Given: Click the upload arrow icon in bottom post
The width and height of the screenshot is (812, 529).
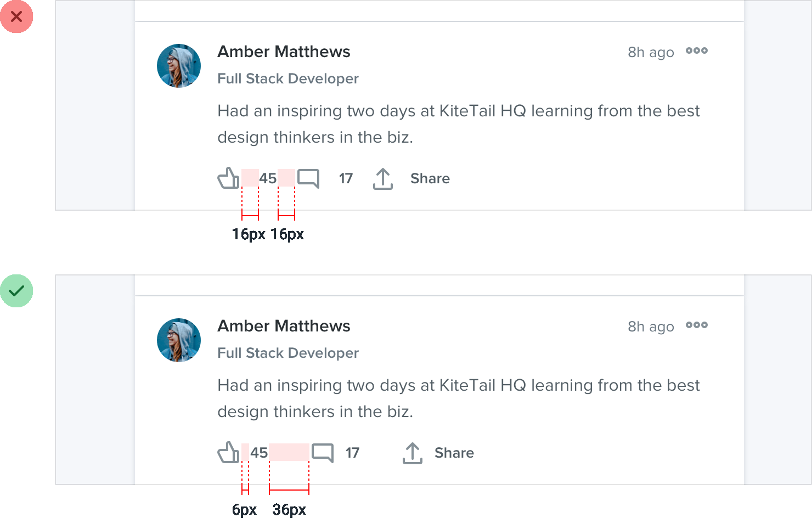Looking at the screenshot, I should click(413, 453).
